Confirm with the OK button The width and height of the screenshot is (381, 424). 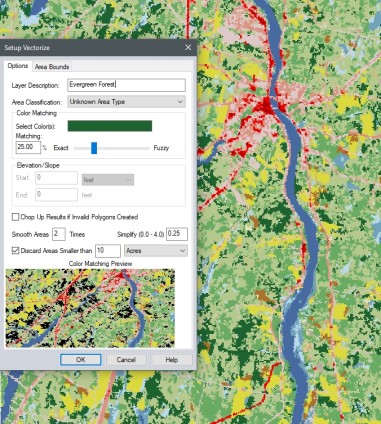[80, 360]
